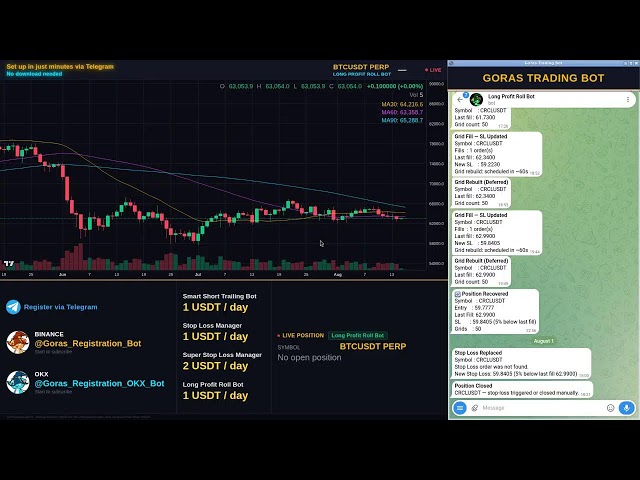
Task: Click the MA90 moving average label
Action: tap(402, 120)
